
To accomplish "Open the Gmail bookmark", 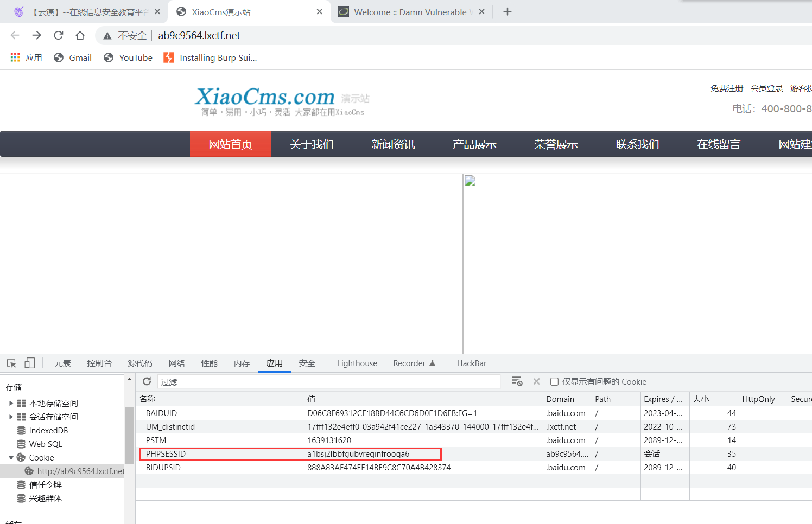I will (73, 57).
